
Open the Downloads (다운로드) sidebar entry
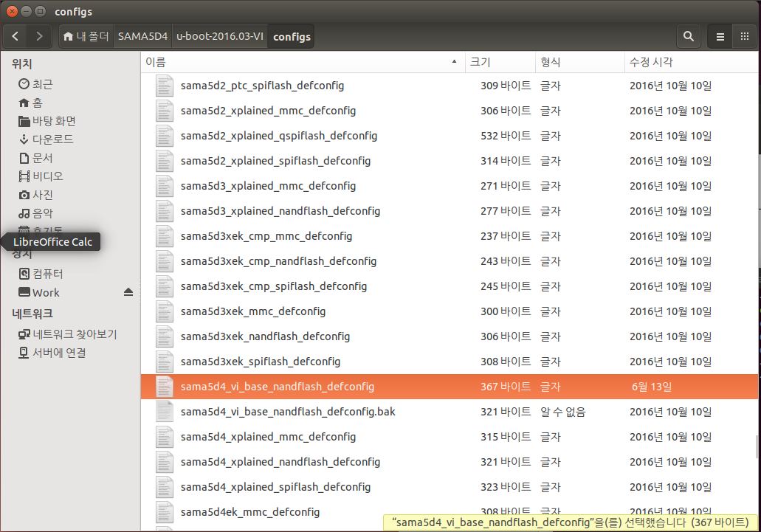pyautogui.click(x=52, y=139)
